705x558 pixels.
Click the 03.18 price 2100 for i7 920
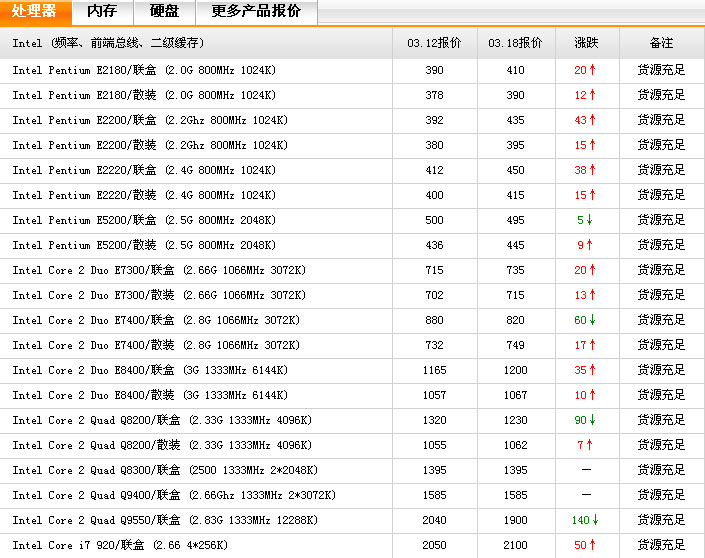coord(515,545)
